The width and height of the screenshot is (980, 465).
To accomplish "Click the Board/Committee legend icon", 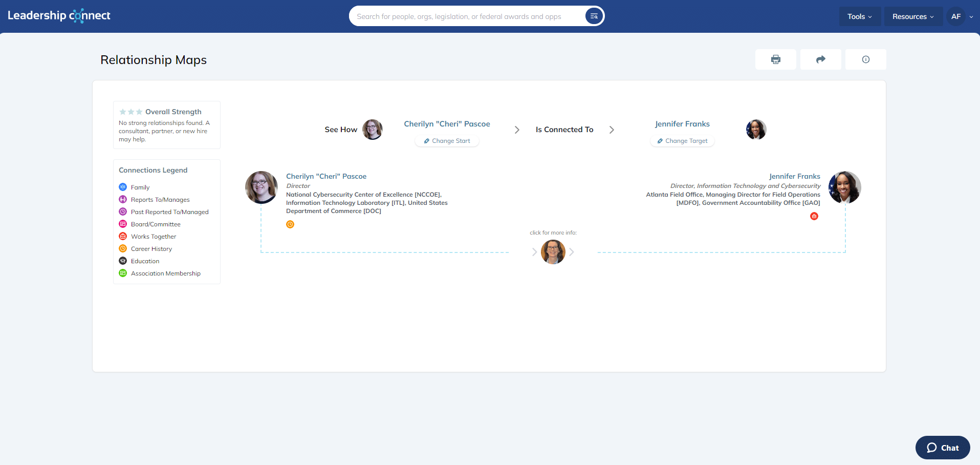I will (x=123, y=224).
